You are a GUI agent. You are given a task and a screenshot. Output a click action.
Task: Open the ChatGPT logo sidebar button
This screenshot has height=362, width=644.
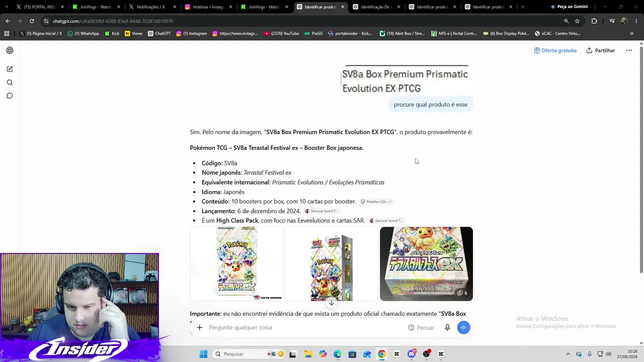(x=10, y=50)
